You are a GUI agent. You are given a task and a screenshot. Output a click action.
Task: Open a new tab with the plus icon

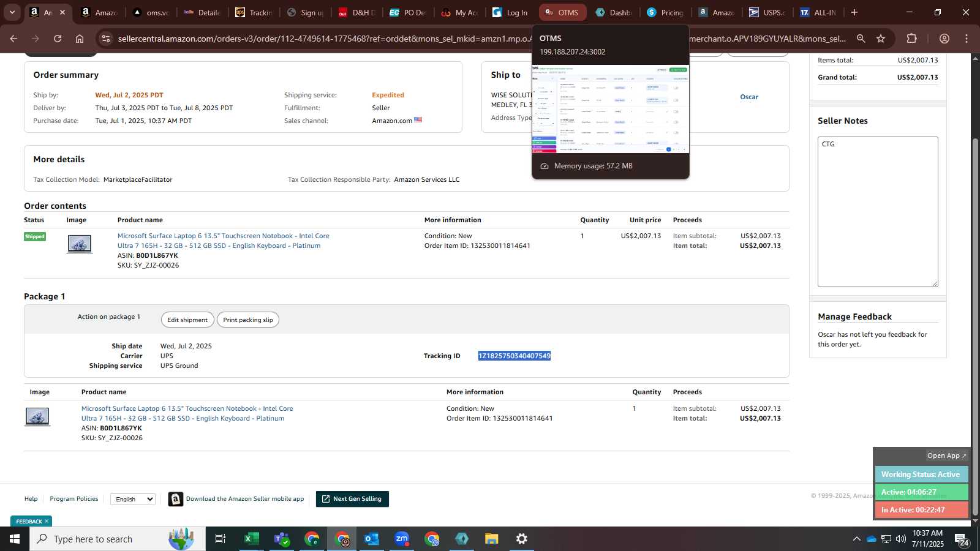coord(854,12)
